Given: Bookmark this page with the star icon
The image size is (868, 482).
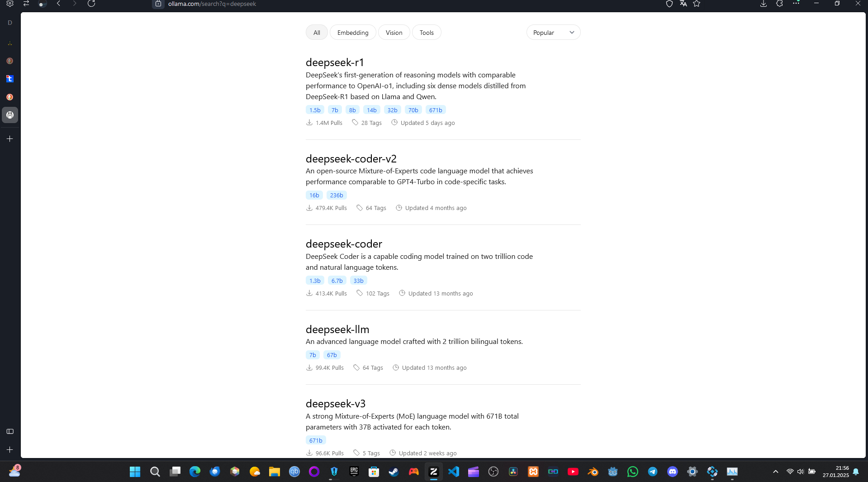Looking at the screenshot, I should click(697, 4).
